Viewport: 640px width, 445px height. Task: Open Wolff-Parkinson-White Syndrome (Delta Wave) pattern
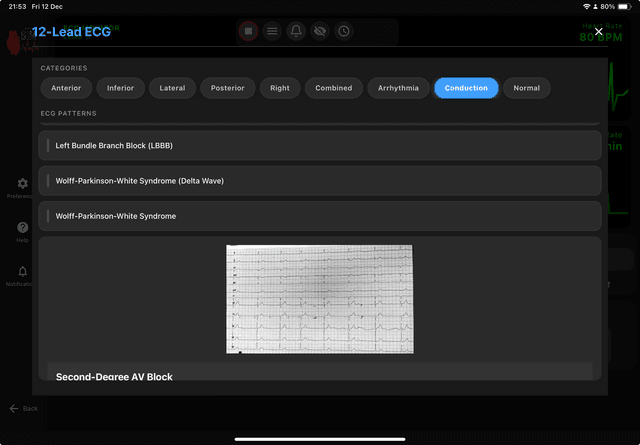tap(320, 181)
